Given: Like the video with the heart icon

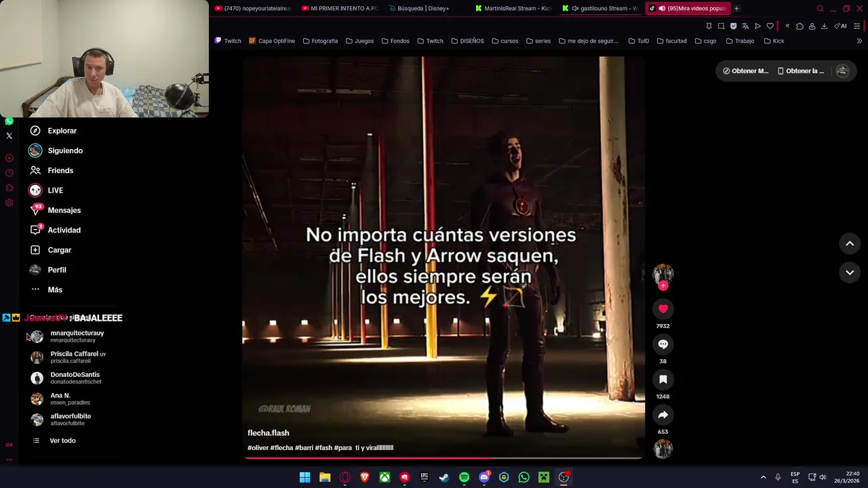Looking at the screenshot, I should [x=663, y=309].
